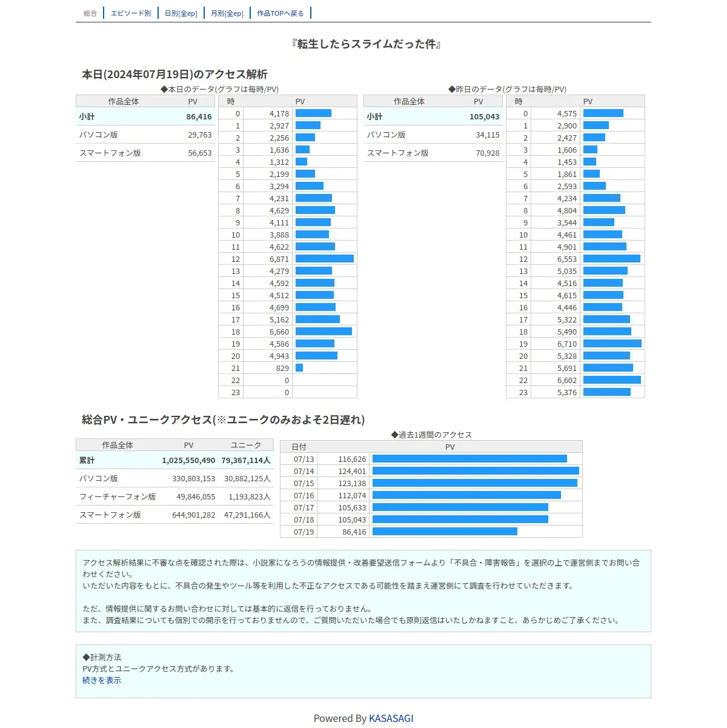Click the 07/17 PV value 105,633
Screen dimensions: 727x728
click(353, 508)
